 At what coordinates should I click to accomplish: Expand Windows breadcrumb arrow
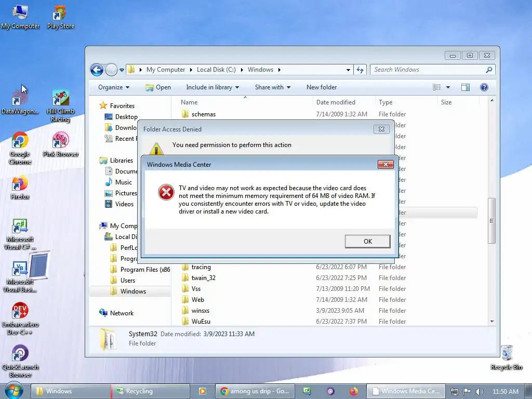coord(279,70)
